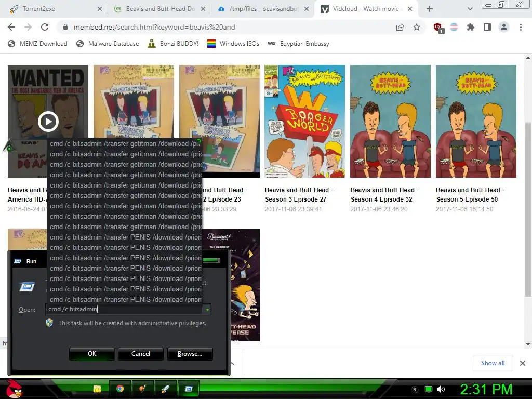Close the downloads bar

pyautogui.click(x=523, y=363)
